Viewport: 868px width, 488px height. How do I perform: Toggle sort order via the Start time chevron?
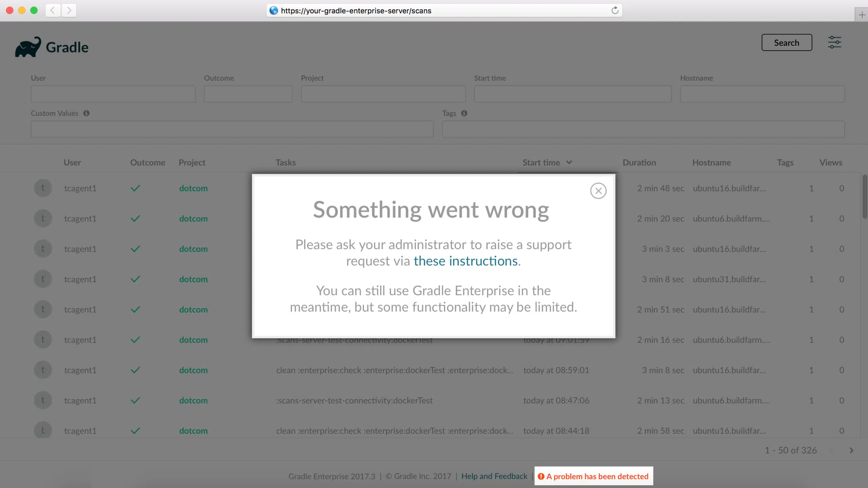click(x=569, y=162)
